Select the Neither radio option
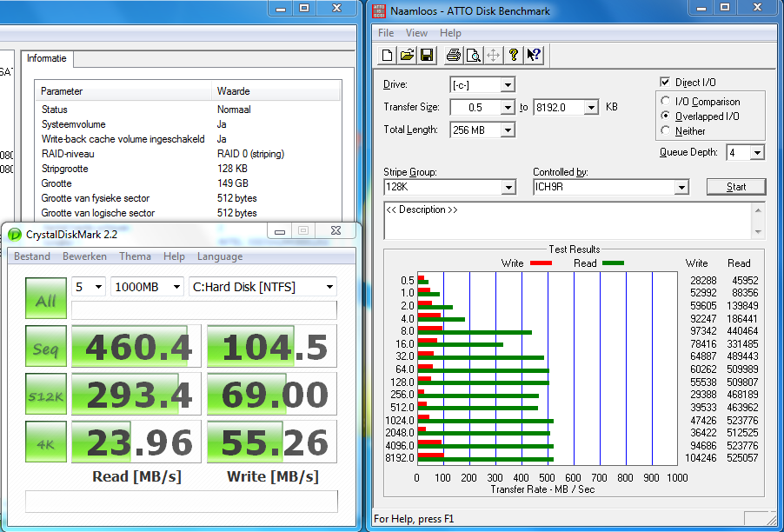This screenshot has height=532, width=784. tap(665, 130)
